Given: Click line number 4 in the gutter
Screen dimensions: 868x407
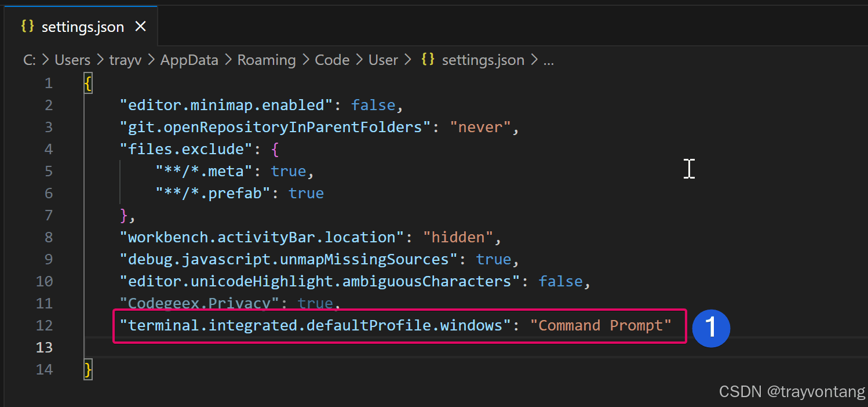Looking at the screenshot, I should (49, 149).
